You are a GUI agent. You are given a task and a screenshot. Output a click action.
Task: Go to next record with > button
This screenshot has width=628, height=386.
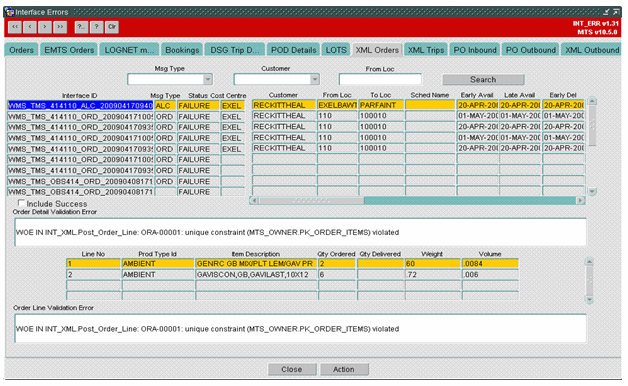[x=45, y=27]
